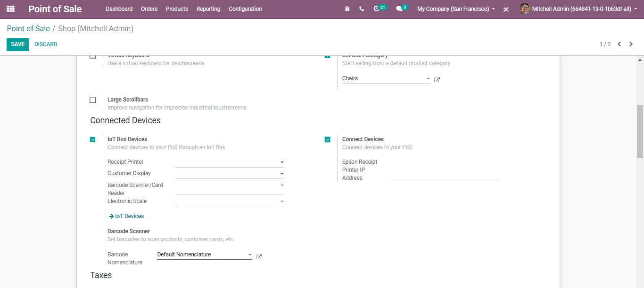Open the Reporting menu
The image size is (644, 288).
(x=208, y=9)
